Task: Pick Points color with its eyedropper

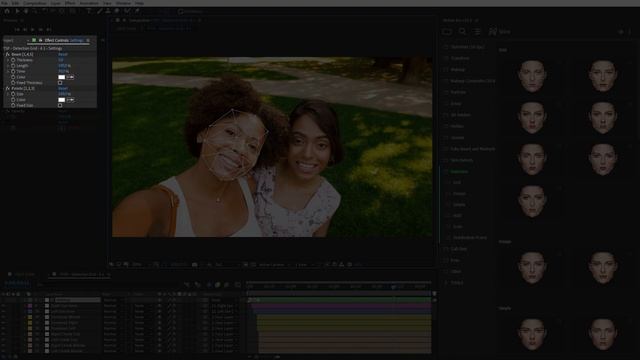Action: pyautogui.click(x=70, y=100)
